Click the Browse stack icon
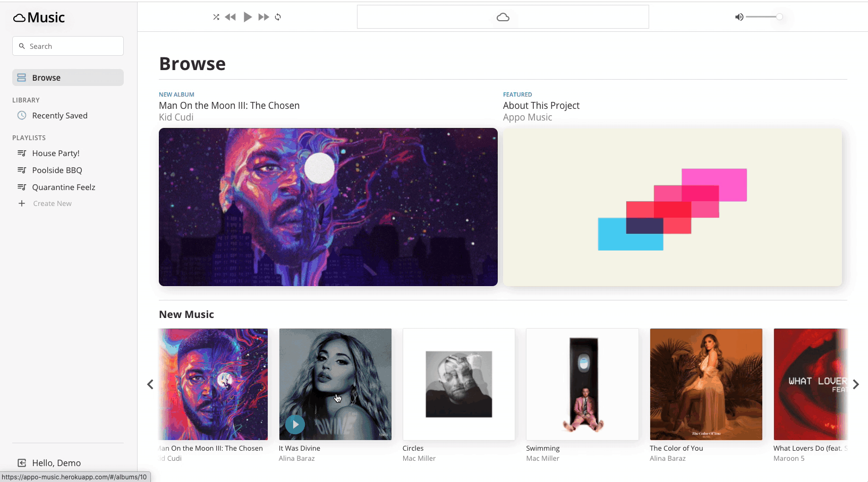The height and width of the screenshot is (482, 868). (x=22, y=78)
